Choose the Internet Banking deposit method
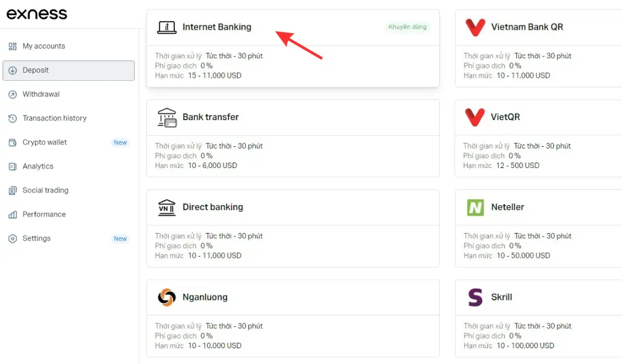Viewport: 622px width, 364px height. [x=217, y=27]
